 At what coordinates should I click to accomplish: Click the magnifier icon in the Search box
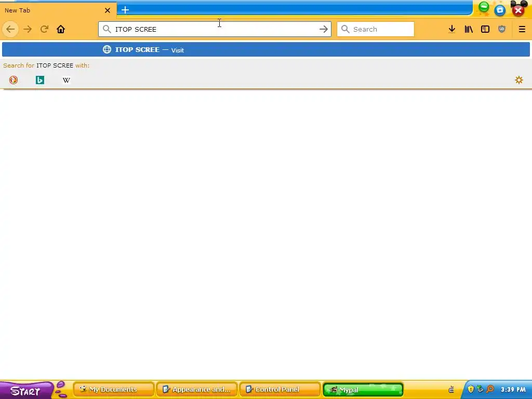(345, 29)
